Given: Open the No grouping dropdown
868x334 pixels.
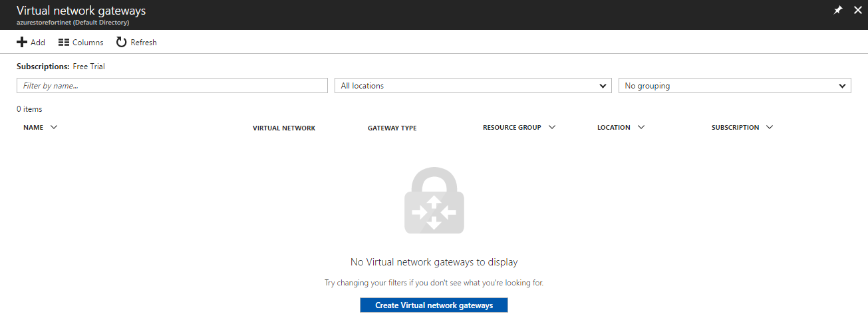Looking at the screenshot, I should [734, 86].
